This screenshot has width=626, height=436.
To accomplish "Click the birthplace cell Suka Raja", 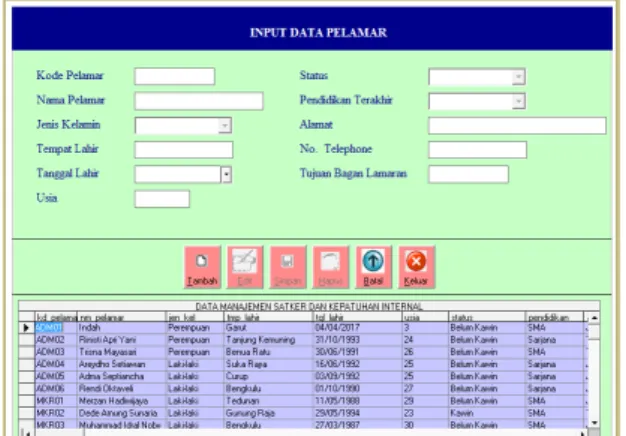I will (x=268, y=364).
